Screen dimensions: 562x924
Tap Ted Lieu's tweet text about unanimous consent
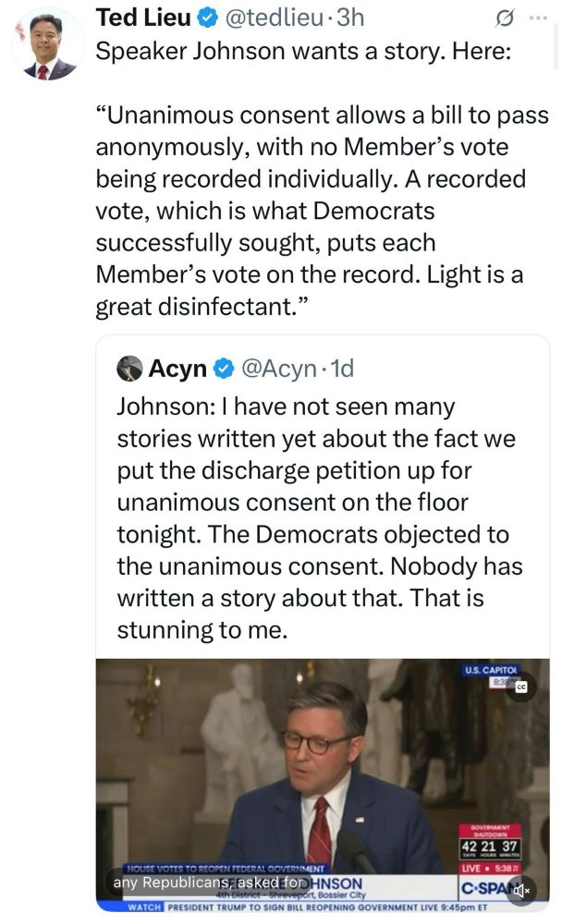pos(314,213)
